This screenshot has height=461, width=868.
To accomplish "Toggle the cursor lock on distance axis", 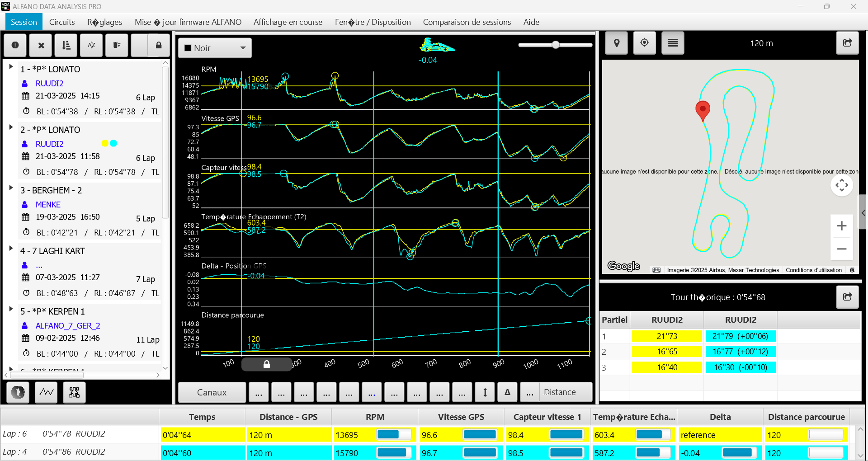I will click(267, 364).
